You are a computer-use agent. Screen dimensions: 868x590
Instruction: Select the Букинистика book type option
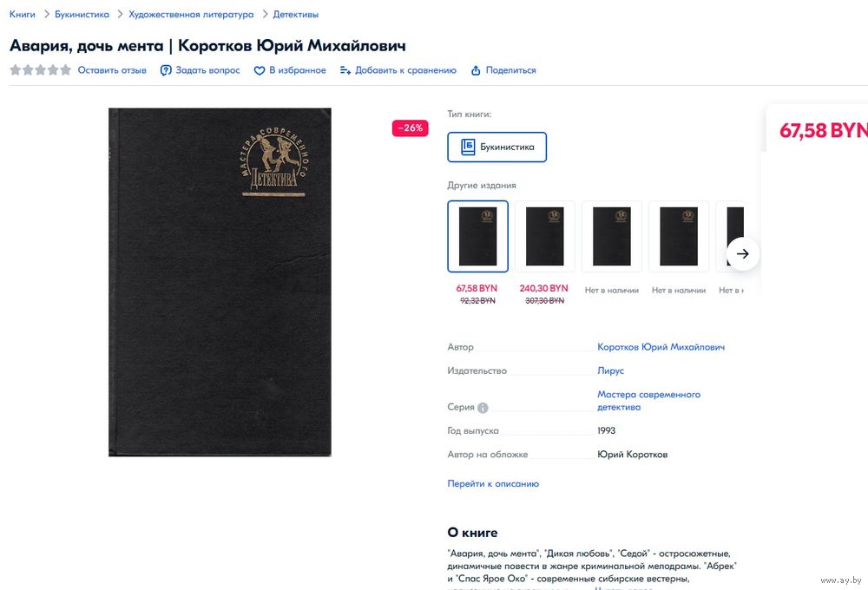click(496, 147)
